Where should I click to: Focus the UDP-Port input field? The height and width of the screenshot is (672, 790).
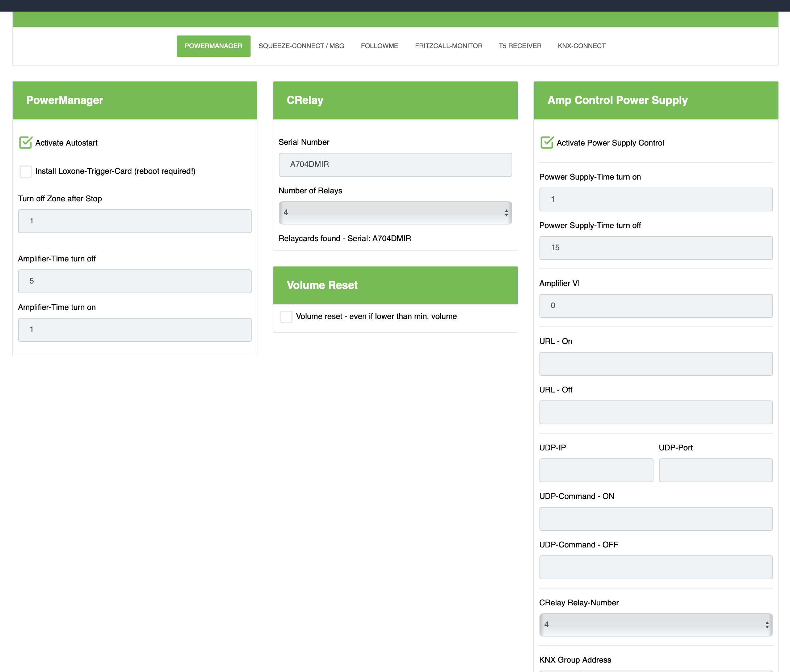point(715,470)
